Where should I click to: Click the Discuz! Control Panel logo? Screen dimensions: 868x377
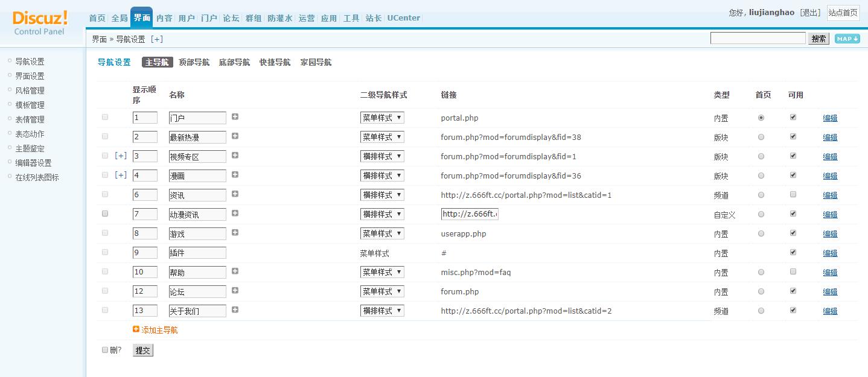(x=39, y=22)
